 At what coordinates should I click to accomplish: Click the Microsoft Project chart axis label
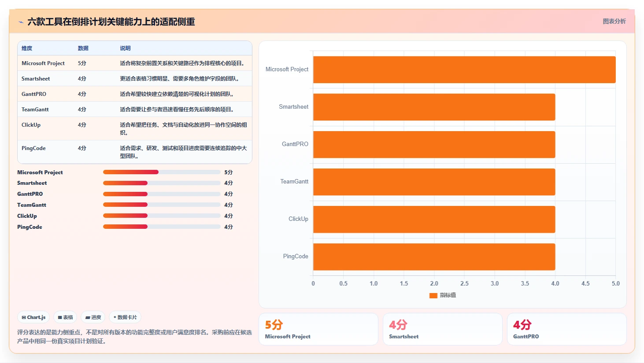pos(287,70)
